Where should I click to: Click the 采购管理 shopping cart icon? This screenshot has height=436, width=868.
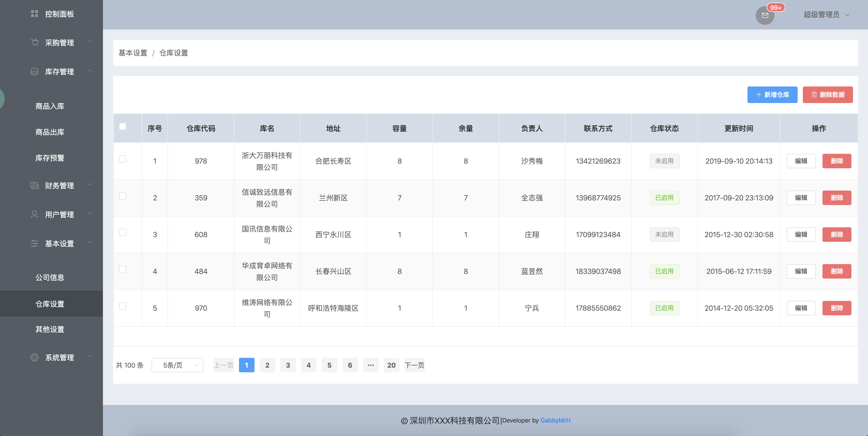click(x=34, y=42)
